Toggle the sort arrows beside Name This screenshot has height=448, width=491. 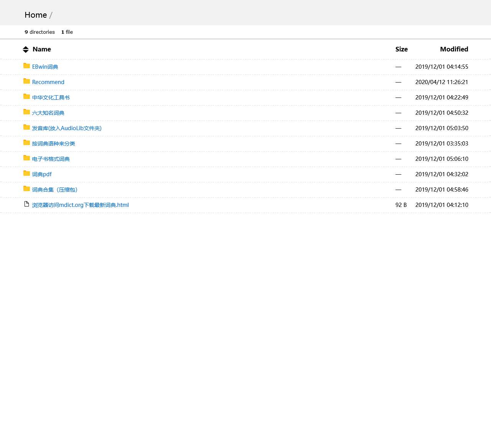pos(26,50)
